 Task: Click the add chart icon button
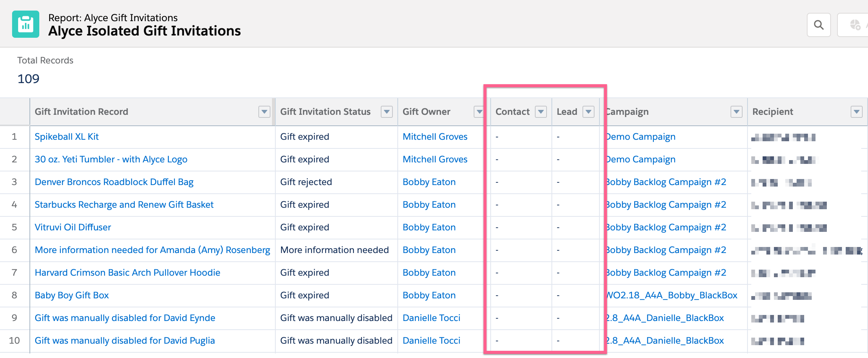tap(855, 25)
